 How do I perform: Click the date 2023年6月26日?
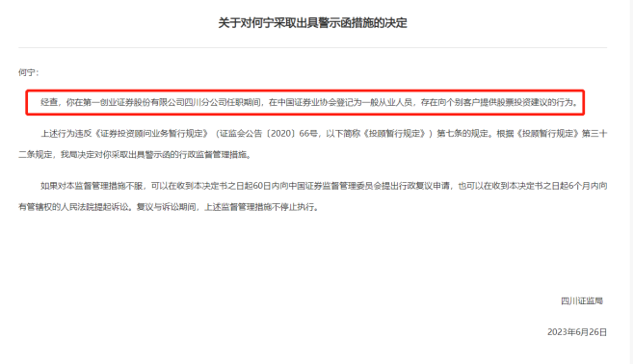coord(577,332)
